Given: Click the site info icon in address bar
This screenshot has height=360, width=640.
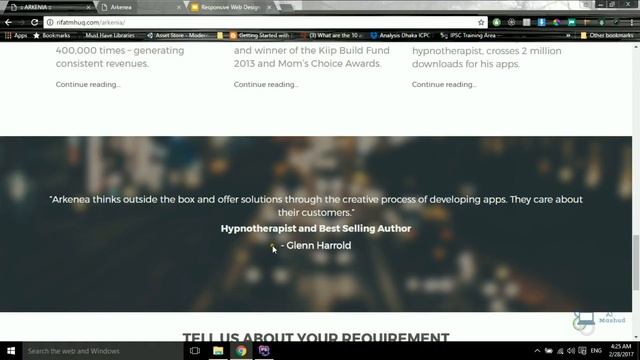Looking at the screenshot, I should coord(50,22).
